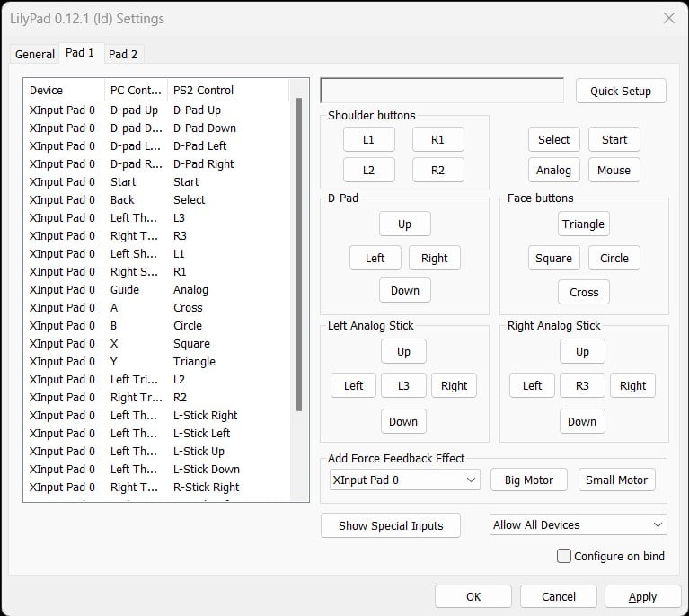This screenshot has width=689, height=616.
Task: Select the Y to Triangle binding row
Action: pyautogui.click(x=157, y=362)
